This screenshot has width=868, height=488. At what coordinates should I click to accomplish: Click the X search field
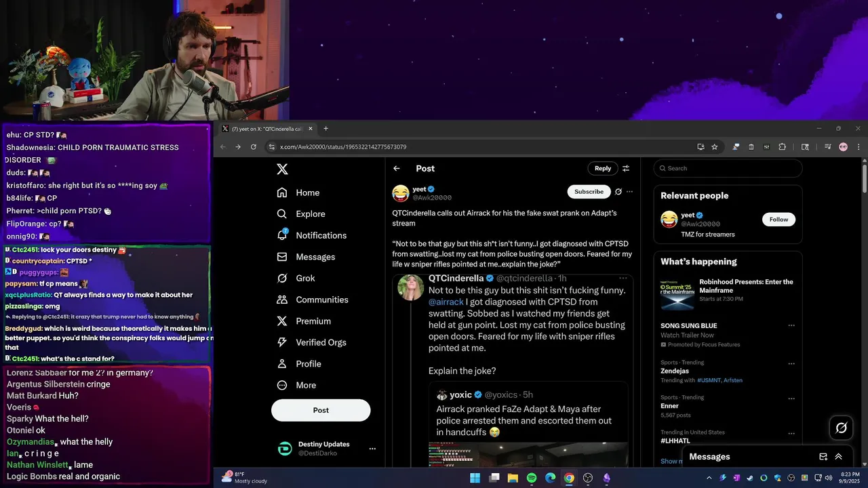[728, 168]
